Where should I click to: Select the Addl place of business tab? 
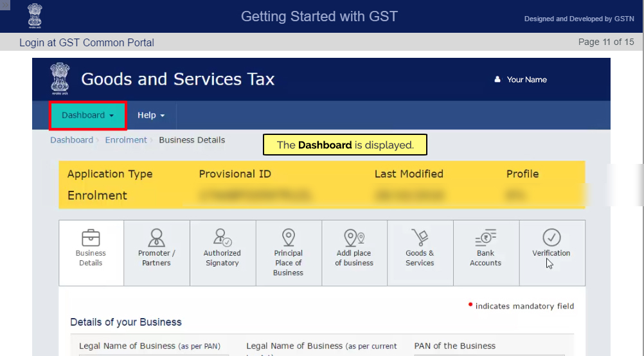point(354,253)
